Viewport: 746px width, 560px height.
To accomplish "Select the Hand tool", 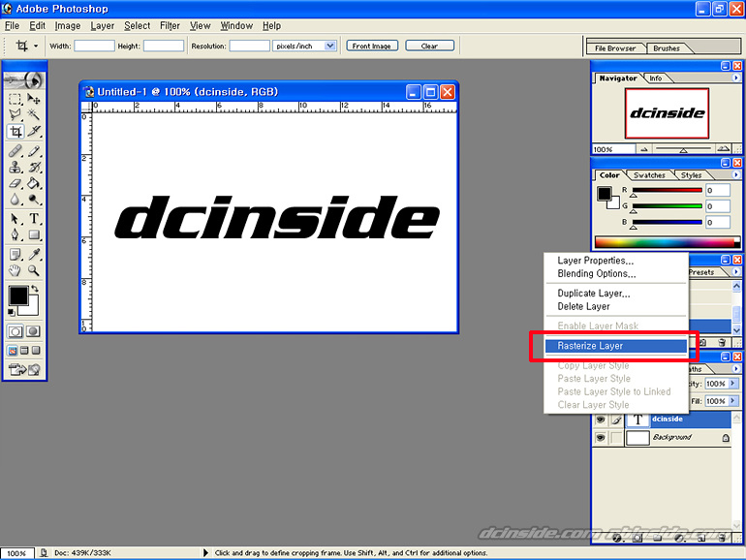I will (x=15, y=270).
